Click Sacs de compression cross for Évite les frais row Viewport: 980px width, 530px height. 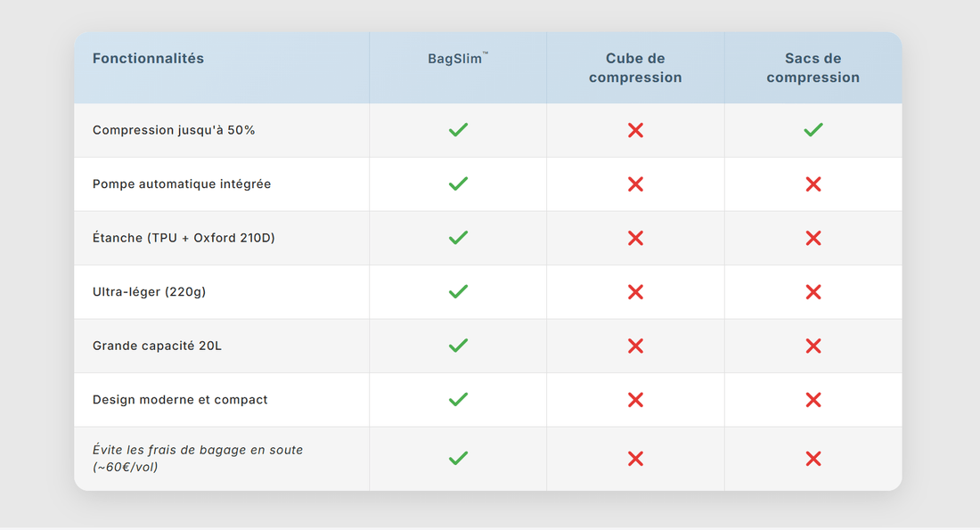(x=813, y=459)
